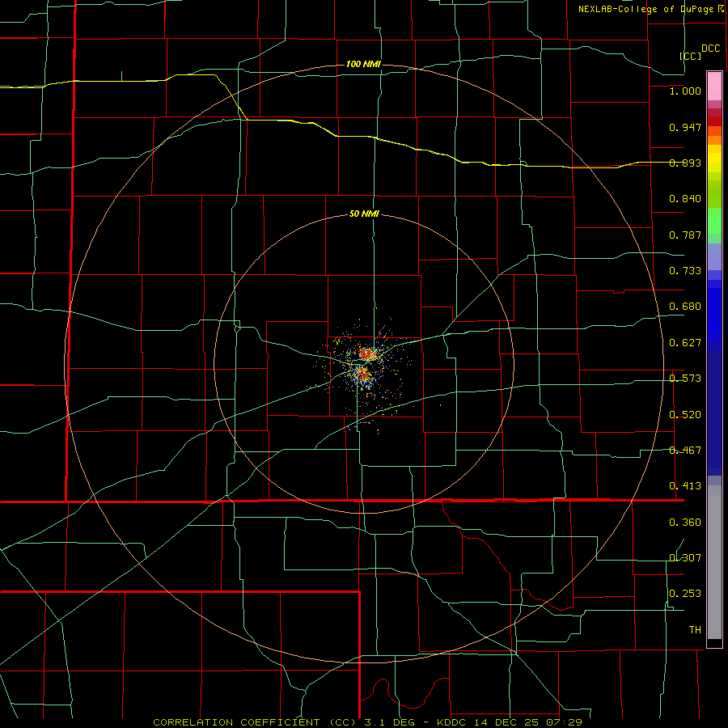The image size is (728, 728).
Task: Click the 0.253 color scale value
Action: [685, 594]
